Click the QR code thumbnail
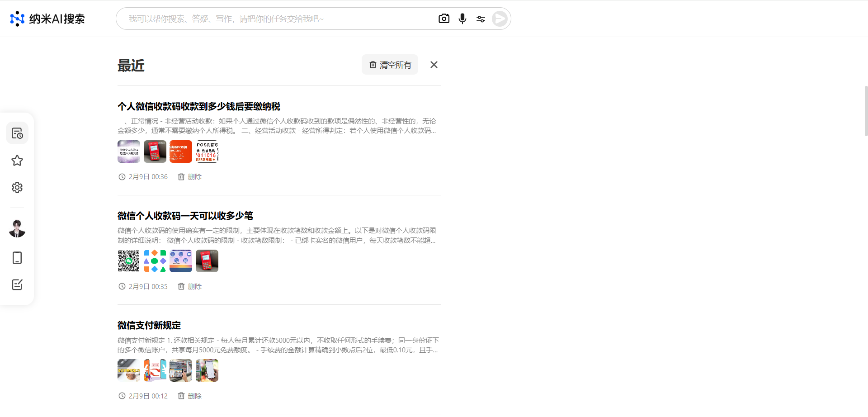 click(129, 261)
